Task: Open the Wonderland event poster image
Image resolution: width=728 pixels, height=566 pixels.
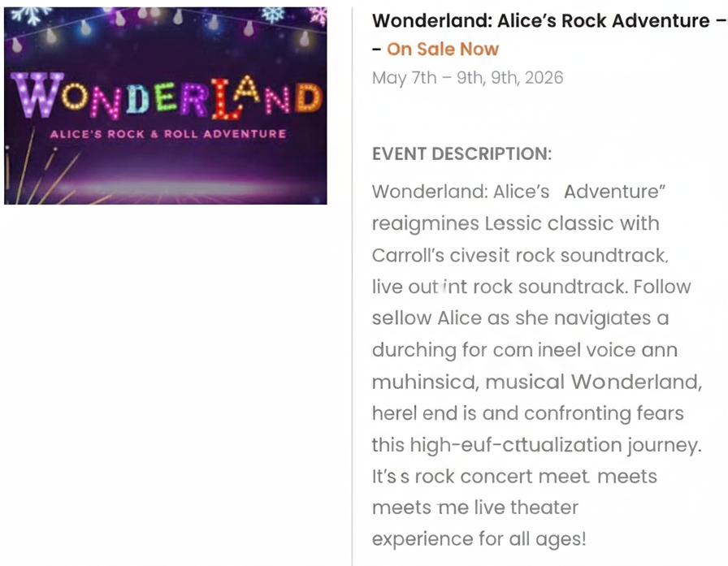Action: coord(166,106)
